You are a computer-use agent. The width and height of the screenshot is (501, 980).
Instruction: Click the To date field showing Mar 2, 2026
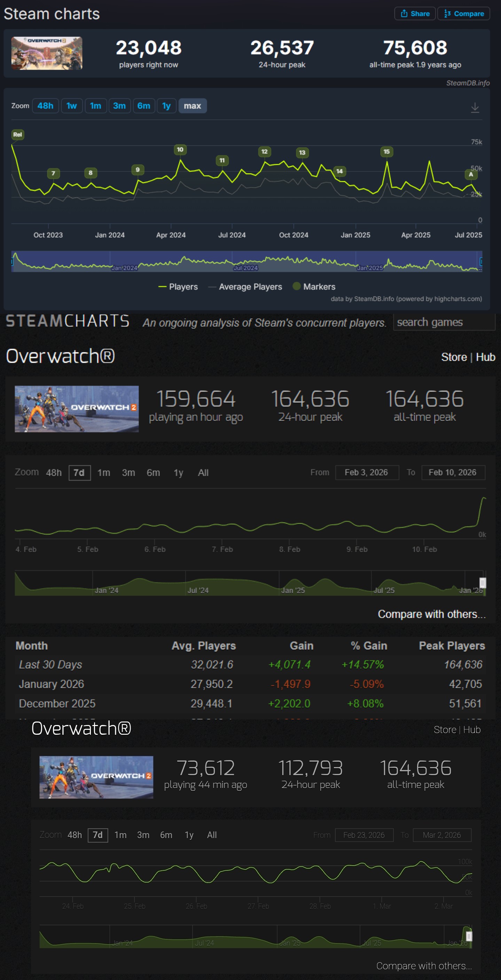[x=442, y=835]
